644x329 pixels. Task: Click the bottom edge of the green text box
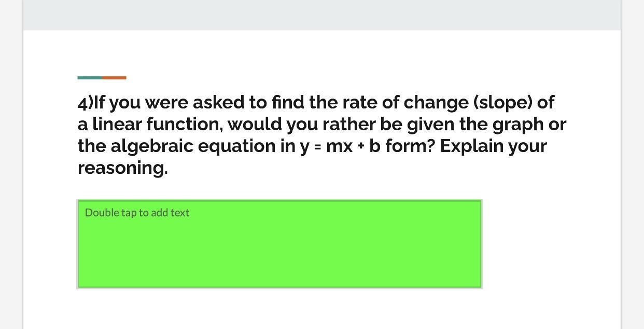279,287
